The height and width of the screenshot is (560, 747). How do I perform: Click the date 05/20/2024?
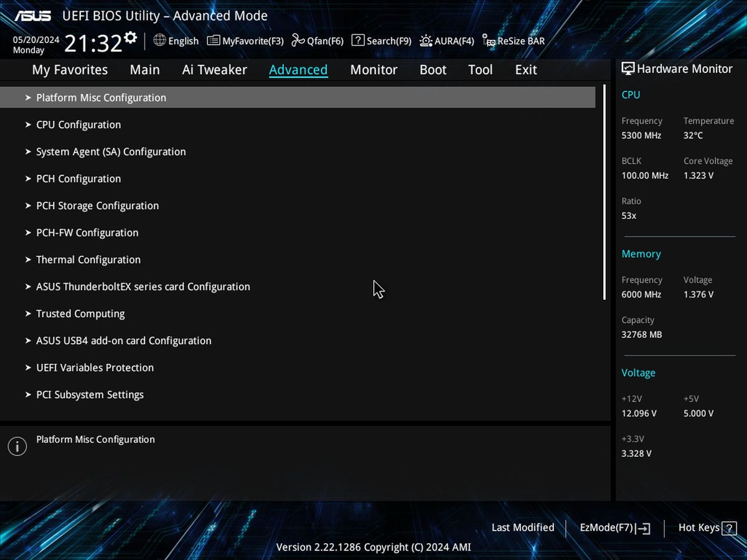(x=36, y=40)
